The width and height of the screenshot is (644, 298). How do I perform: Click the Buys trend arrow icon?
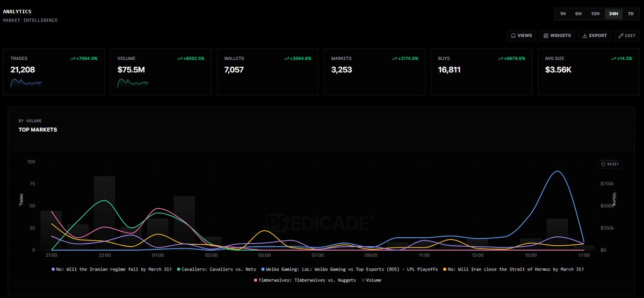(x=500, y=59)
